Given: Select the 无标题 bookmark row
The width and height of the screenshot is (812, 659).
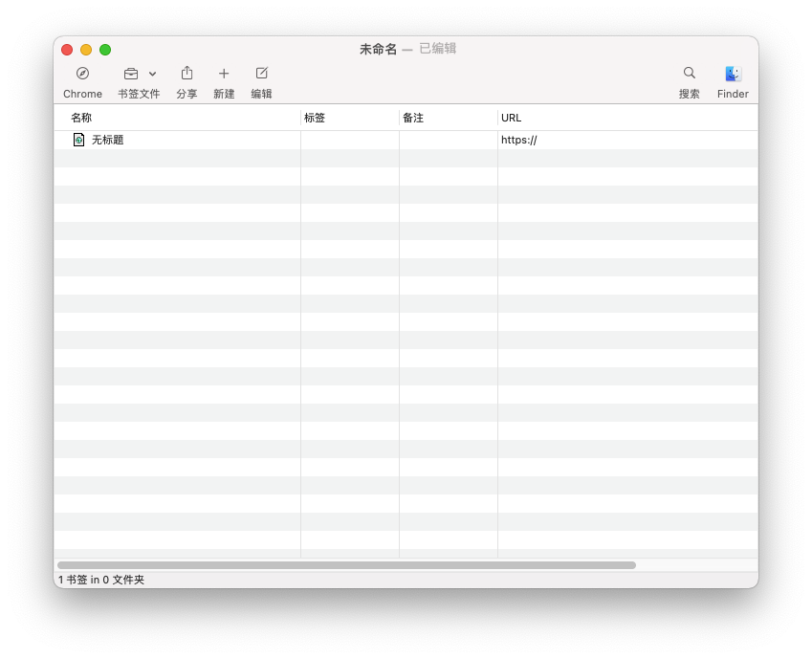Looking at the screenshot, I should 406,140.
